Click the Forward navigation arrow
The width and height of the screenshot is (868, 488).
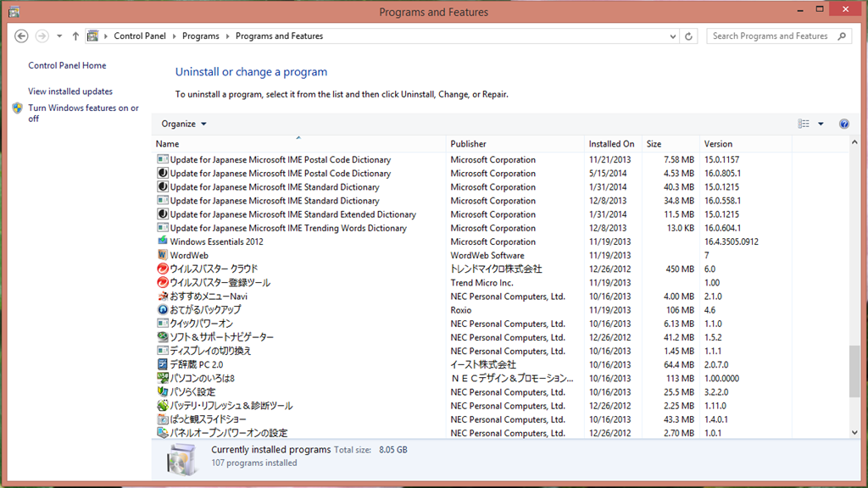pyautogui.click(x=42, y=36)
